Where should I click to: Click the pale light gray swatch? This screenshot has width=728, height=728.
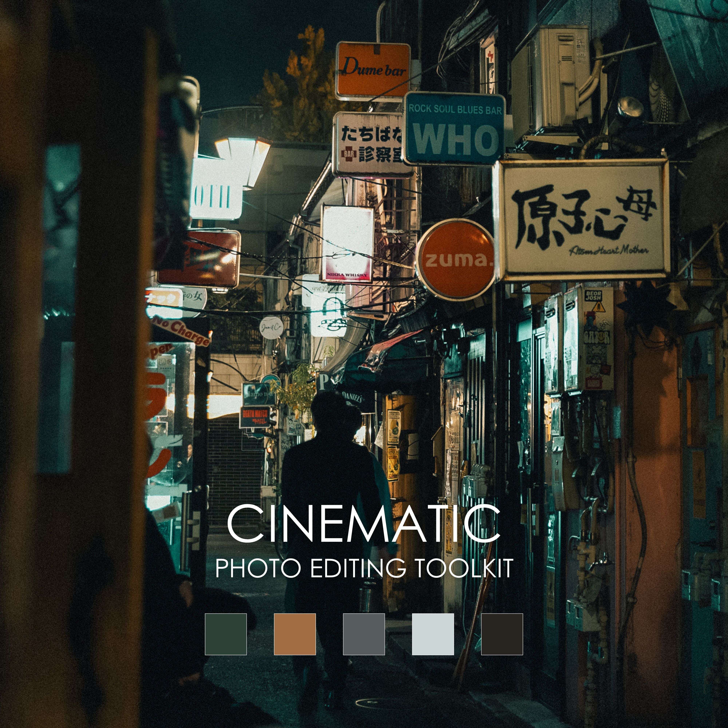click(433, 634)
